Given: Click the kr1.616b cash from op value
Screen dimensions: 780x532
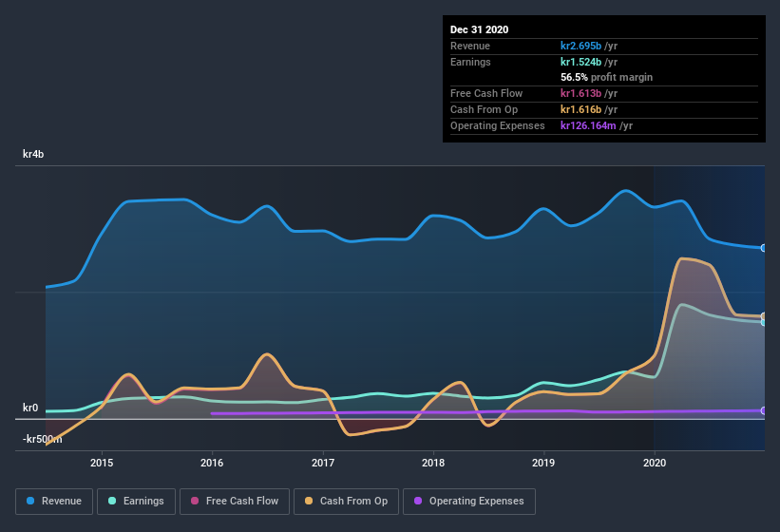Looking at the screenshot, I should click(580, 109).
